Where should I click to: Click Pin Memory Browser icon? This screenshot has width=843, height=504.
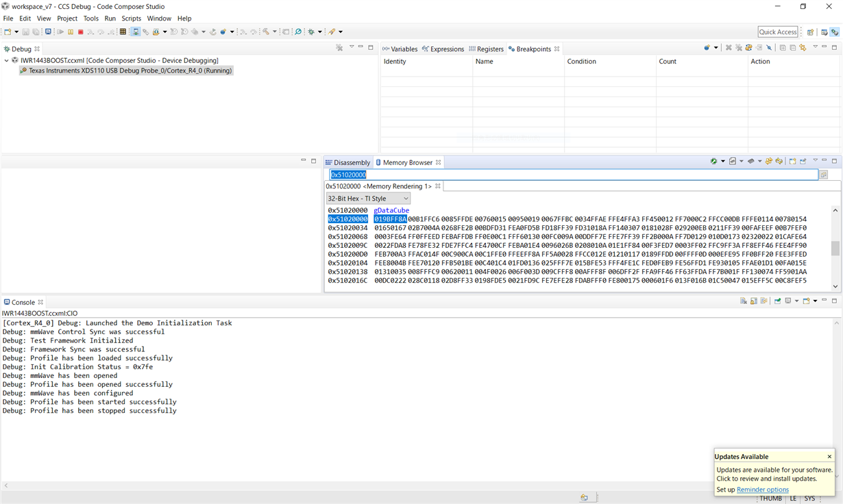803,161
